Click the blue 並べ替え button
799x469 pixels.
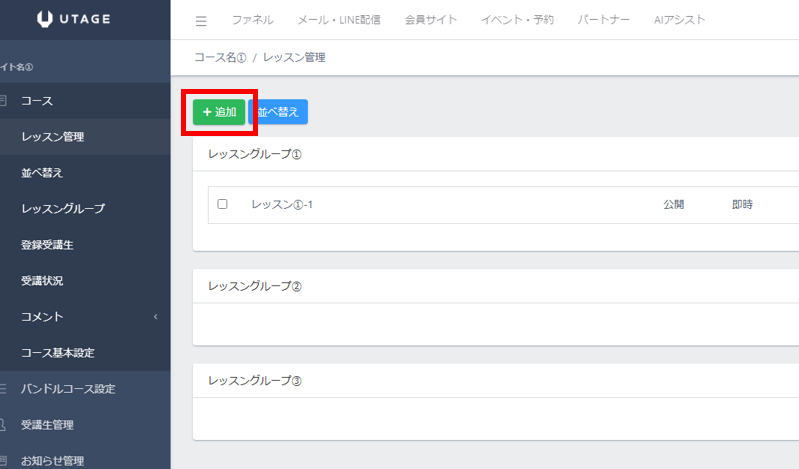[x=278, y=112]
